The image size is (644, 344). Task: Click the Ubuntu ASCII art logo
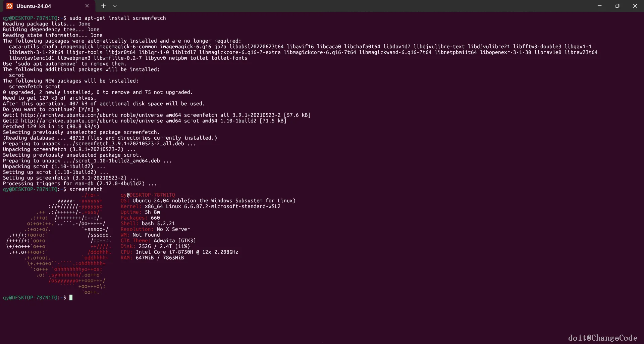click(x=59, y=243)
